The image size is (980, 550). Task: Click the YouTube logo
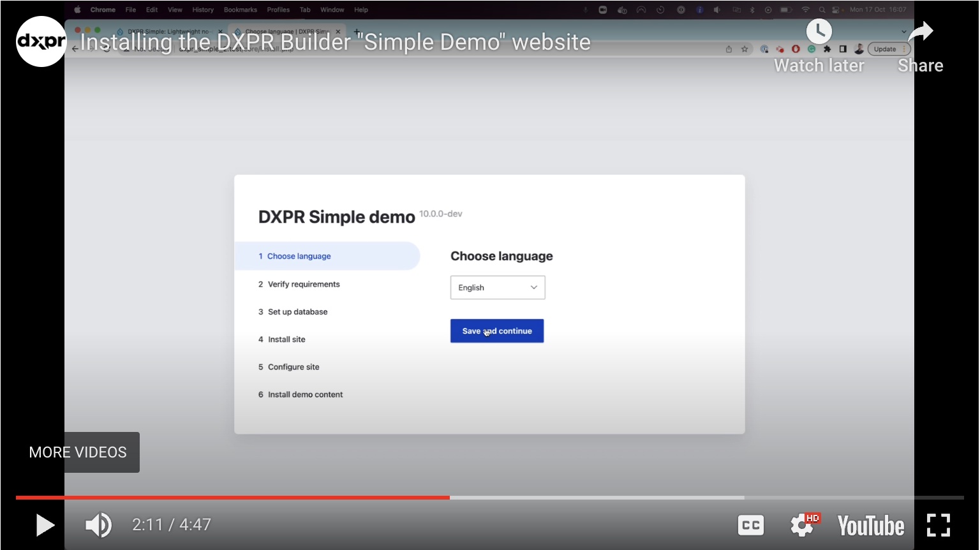(x=870, y=524)
